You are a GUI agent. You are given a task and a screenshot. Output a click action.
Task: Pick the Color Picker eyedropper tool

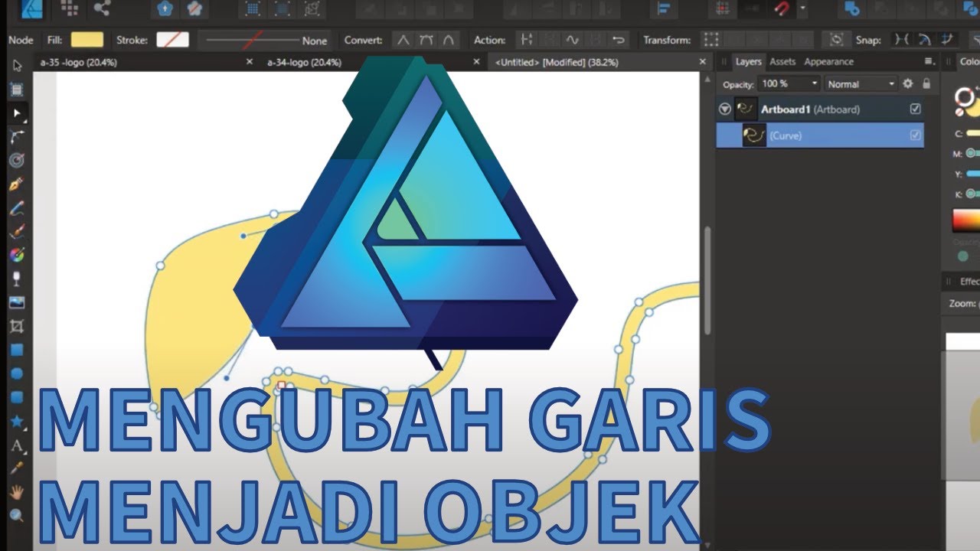[x=16, y=468]
